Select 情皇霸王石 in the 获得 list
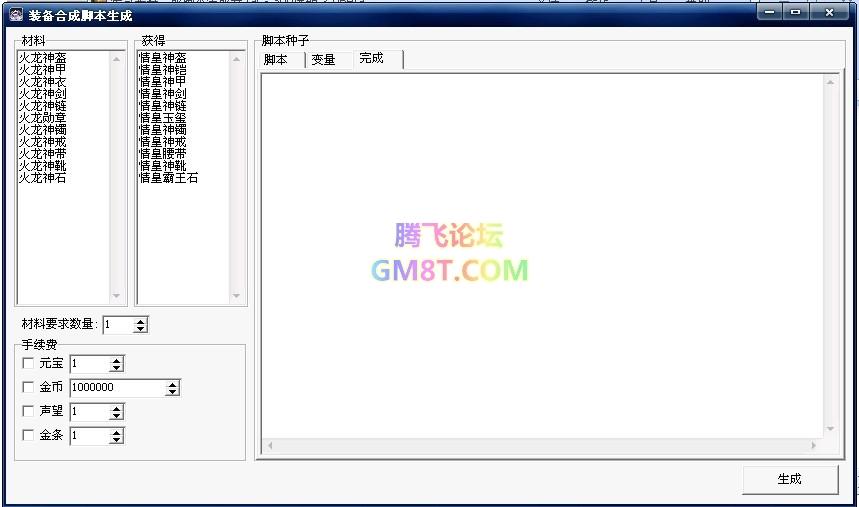 pos(168,178)
